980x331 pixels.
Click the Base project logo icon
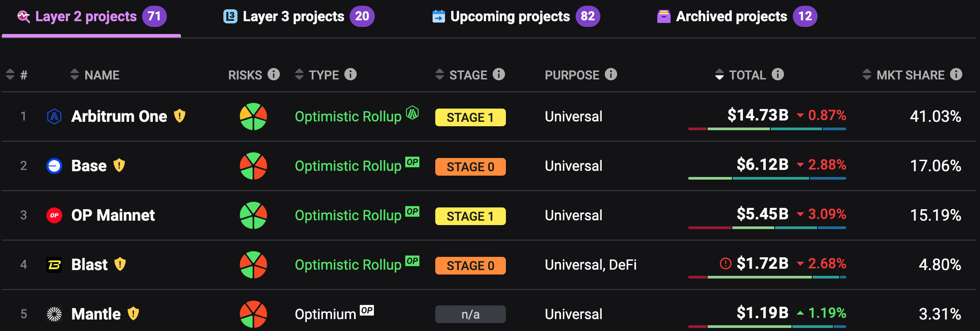tap(54, 166)
